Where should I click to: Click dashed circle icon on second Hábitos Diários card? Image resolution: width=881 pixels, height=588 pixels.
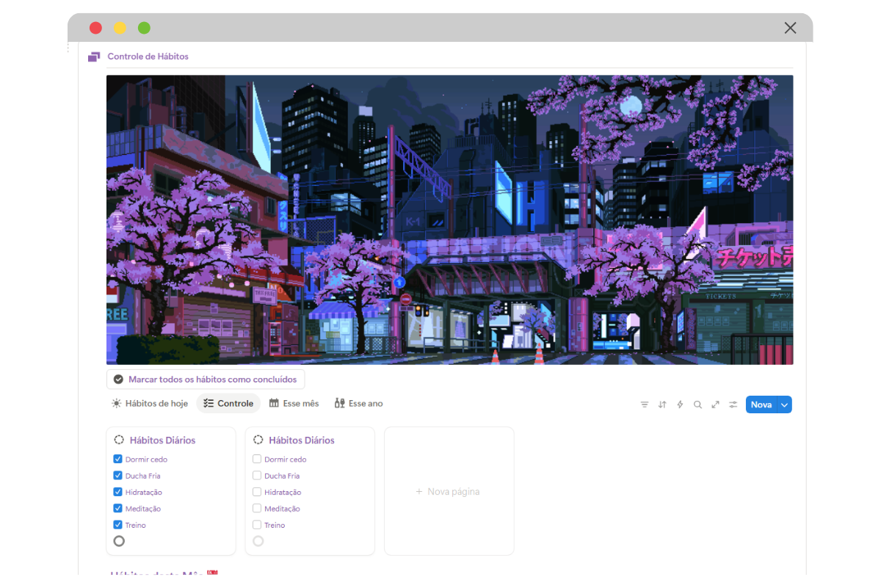(x=258, y=440)
